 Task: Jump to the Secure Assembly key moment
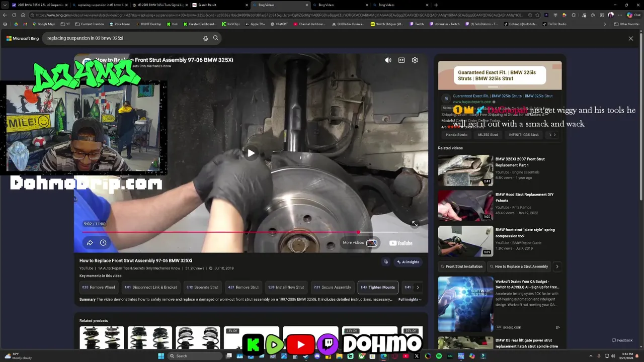coord(333,287)
